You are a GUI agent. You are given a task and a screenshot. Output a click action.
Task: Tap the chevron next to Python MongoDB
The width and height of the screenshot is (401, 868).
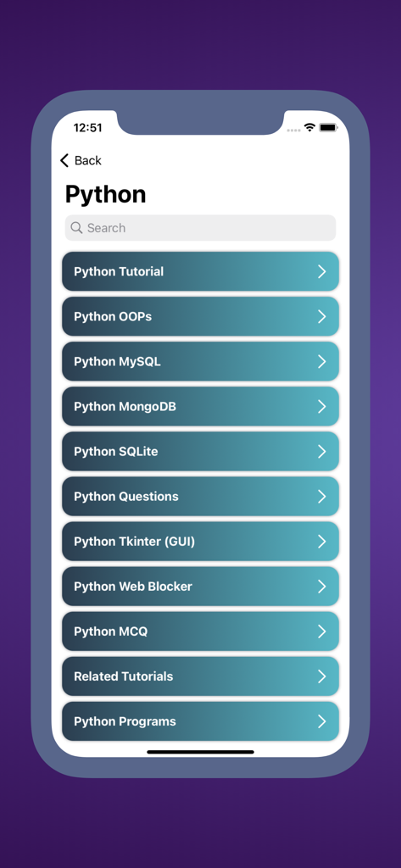point(322,406)
